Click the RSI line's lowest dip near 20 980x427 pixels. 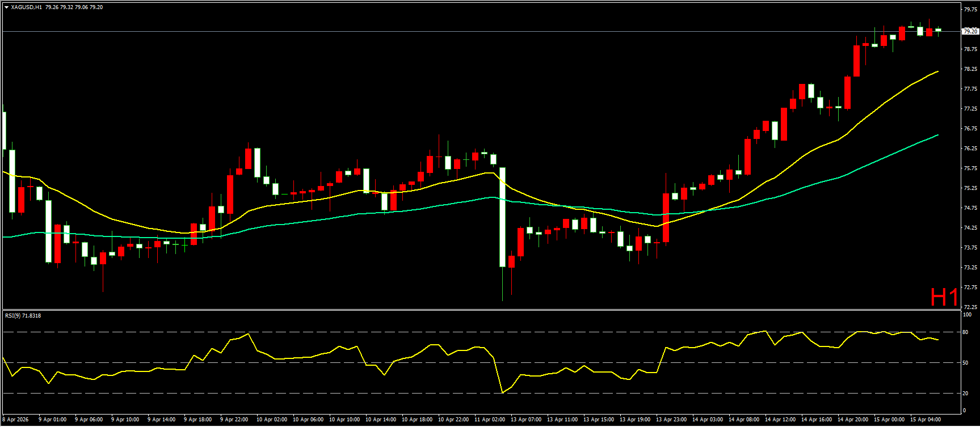(x=502, y=392)
